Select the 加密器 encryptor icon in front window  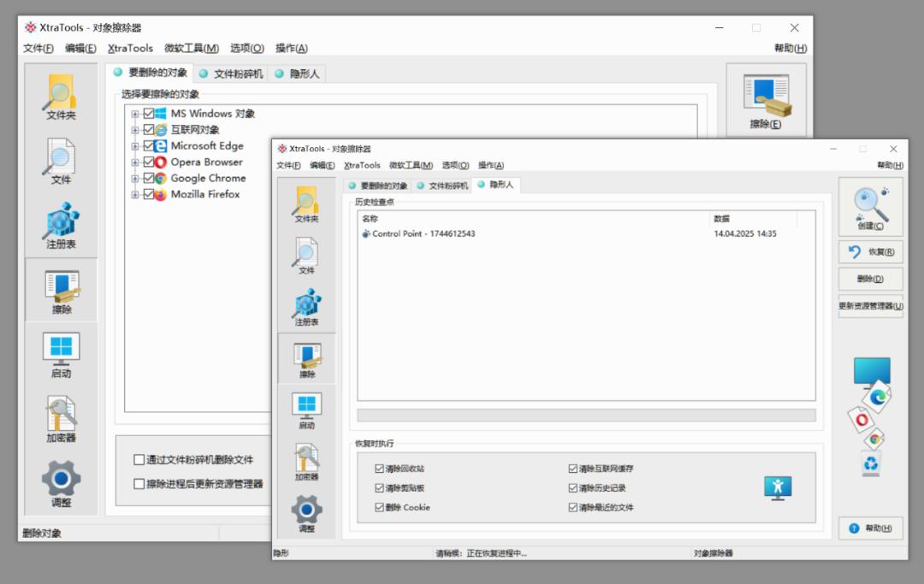coord(306,462)
